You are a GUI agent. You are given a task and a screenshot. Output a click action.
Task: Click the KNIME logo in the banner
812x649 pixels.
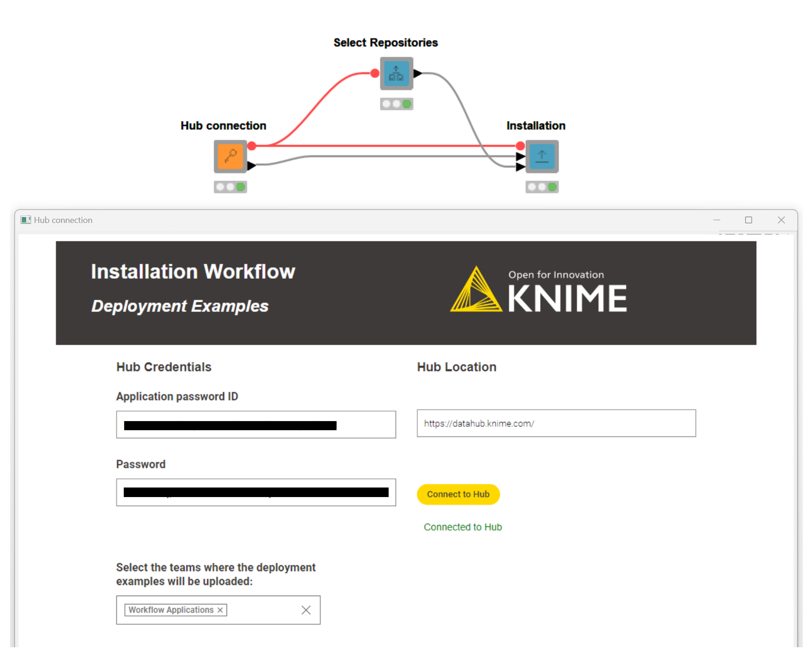pos(538,290)
